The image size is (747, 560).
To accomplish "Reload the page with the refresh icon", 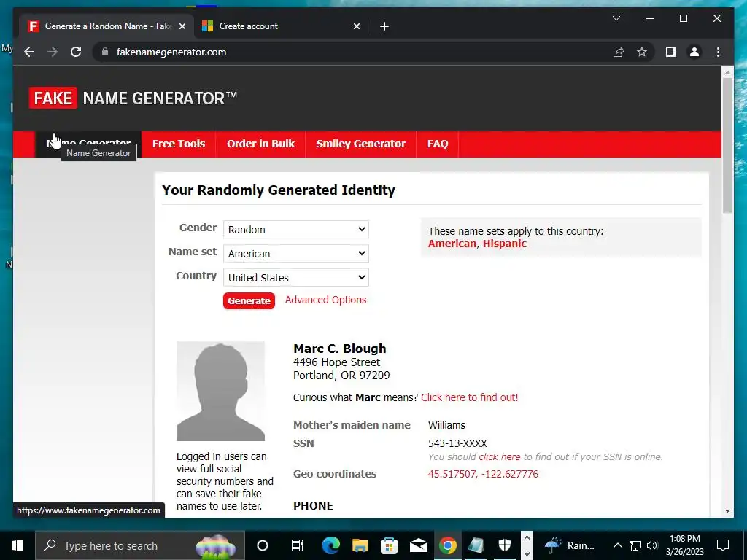I will [76, 52].
